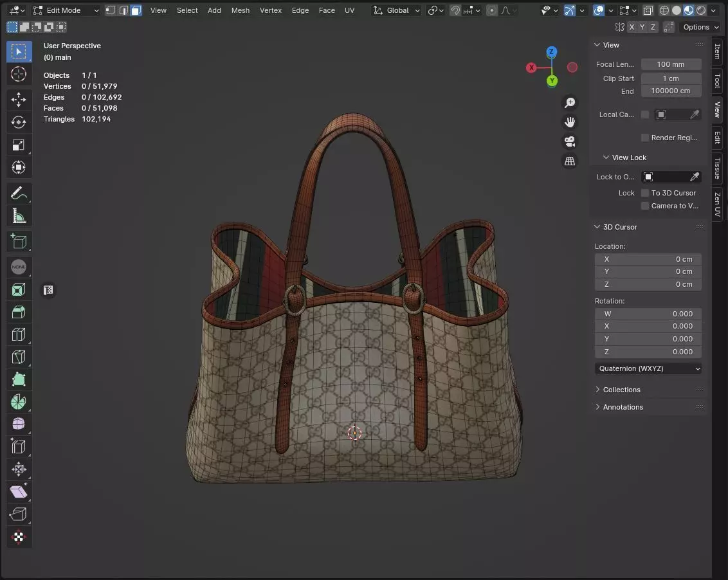Activate the Smooth tool
Image resolution: width=728 pixels, height=580 pixels.
(19, 424)
